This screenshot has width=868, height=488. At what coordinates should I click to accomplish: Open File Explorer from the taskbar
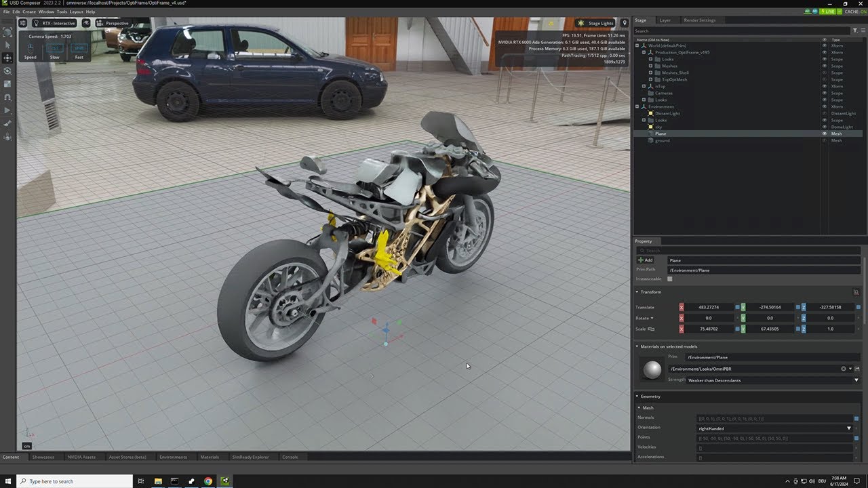point(157,481)
